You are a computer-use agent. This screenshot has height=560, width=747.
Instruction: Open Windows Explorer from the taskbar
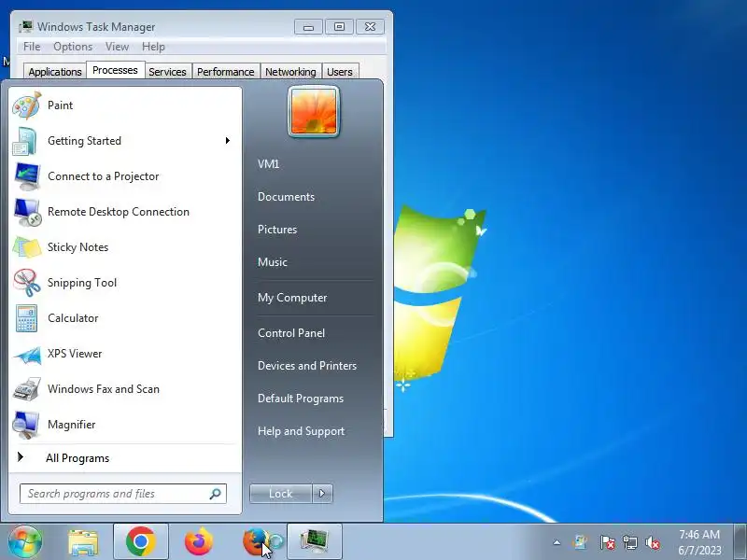coord(83,542)
